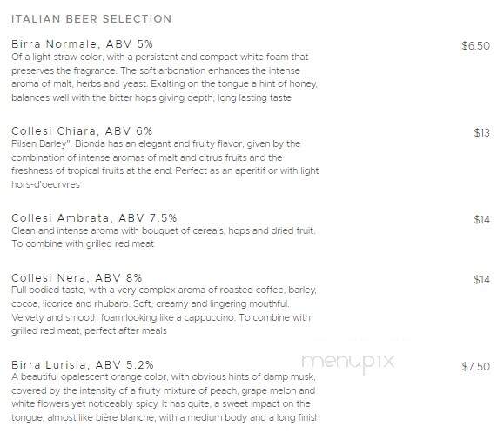Click the $6.50 price for Birra Normale
This screenshot has height=433, width=504.
[x=476, y=45]
